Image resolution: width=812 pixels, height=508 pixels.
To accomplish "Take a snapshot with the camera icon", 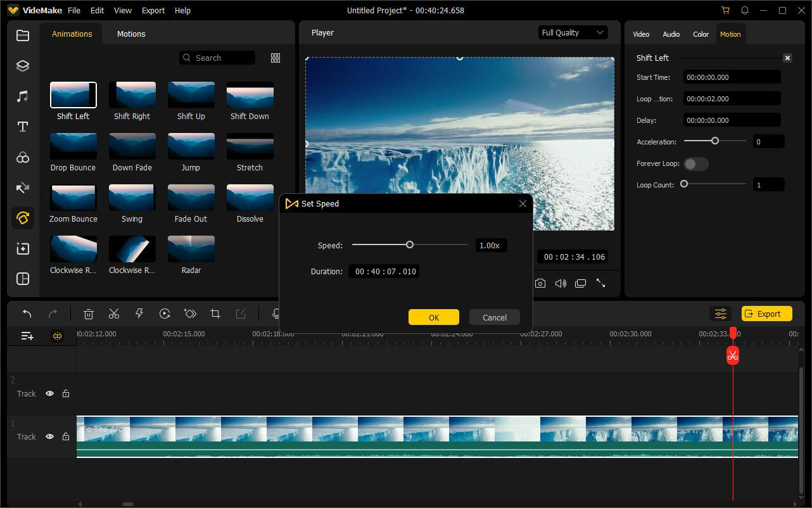I will [540, 283].
